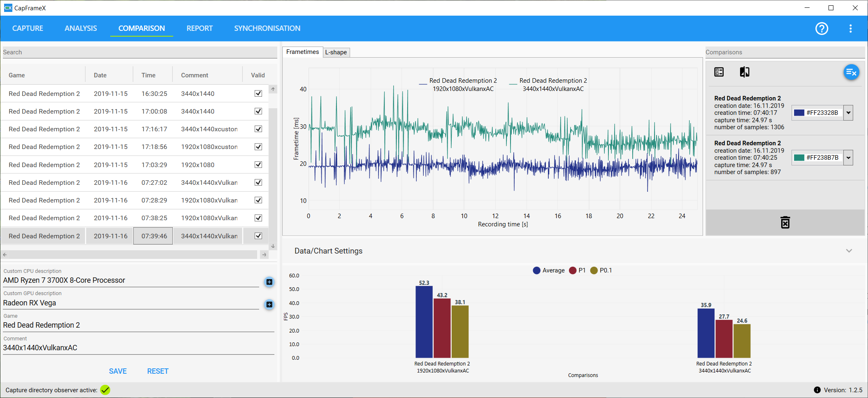Image resolution: width=868 pixels, height=398 pixels.
Task: Toggle Valid checkbox for 07:39:46 record
Action: point(258,236)
